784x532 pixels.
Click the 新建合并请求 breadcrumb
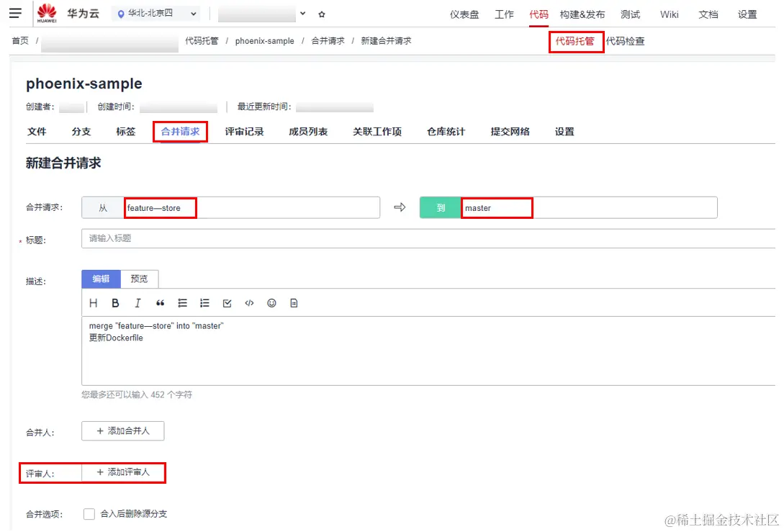[386, 41]
